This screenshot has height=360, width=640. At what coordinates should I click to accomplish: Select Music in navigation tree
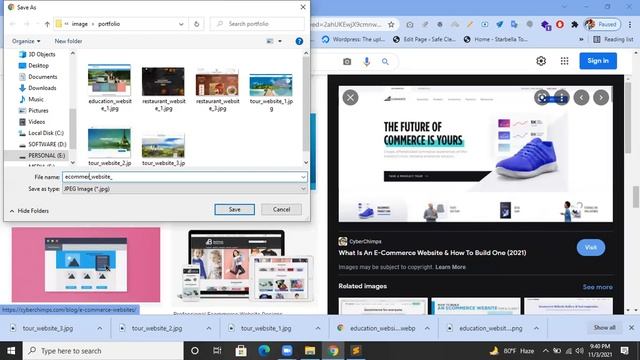point(31,99)
